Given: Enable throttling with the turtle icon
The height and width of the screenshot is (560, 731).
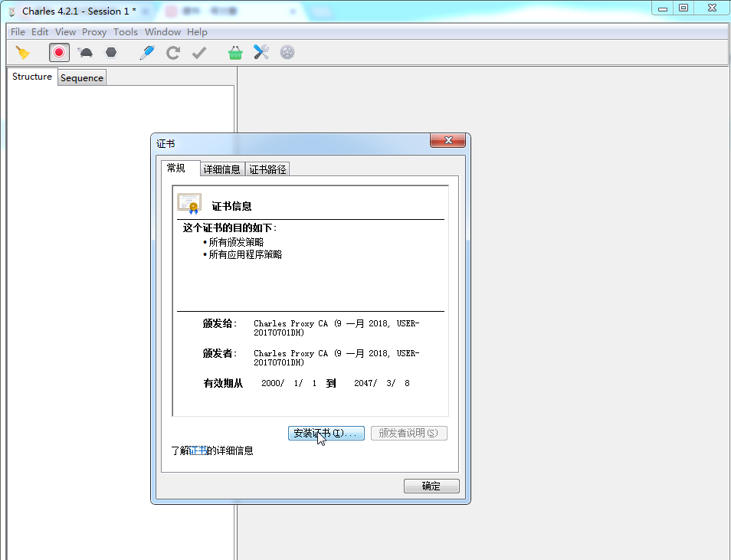Looking at the screenshot, I should tap(86, 52).
